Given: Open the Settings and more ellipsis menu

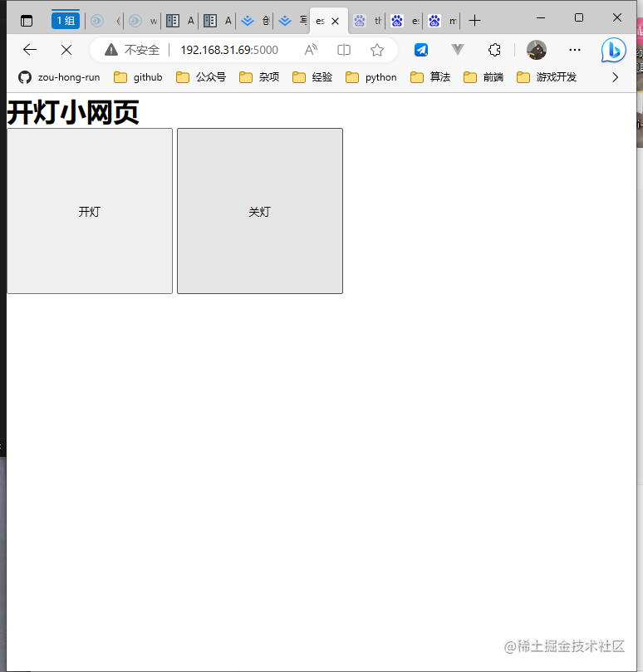Looking at the screenshot, I should [x=574, y=50].
